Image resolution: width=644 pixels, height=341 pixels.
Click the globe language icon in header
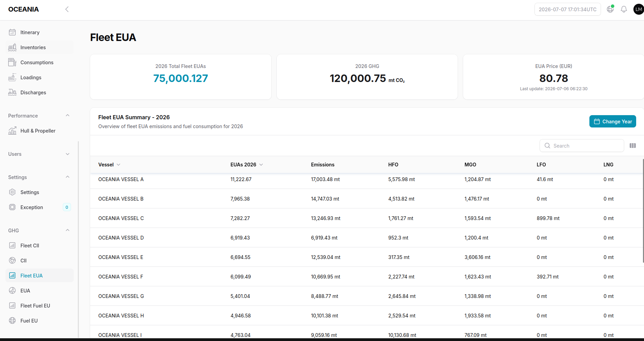coord(610,9)
